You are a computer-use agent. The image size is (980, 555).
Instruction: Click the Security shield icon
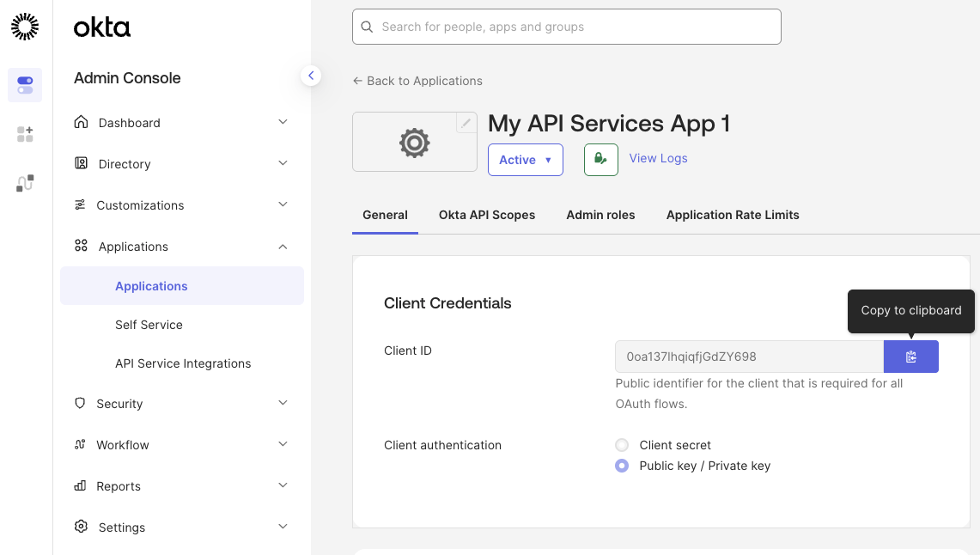80,403
